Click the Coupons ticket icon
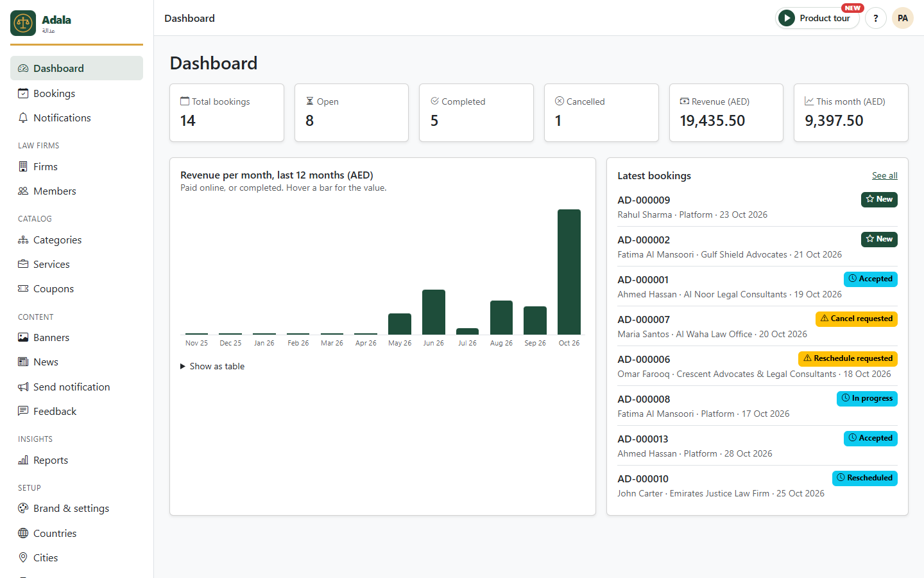The image size is (924, 578). (x=23, y=288)
